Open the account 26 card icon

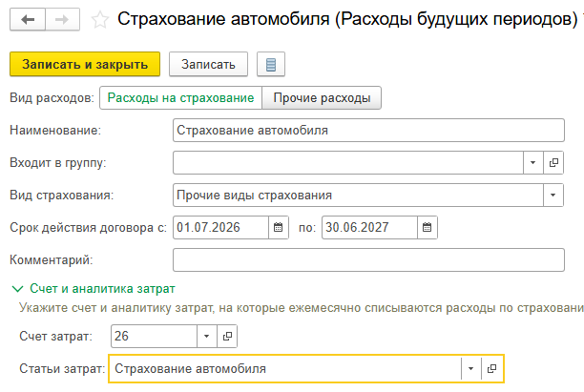coord(227,337)
